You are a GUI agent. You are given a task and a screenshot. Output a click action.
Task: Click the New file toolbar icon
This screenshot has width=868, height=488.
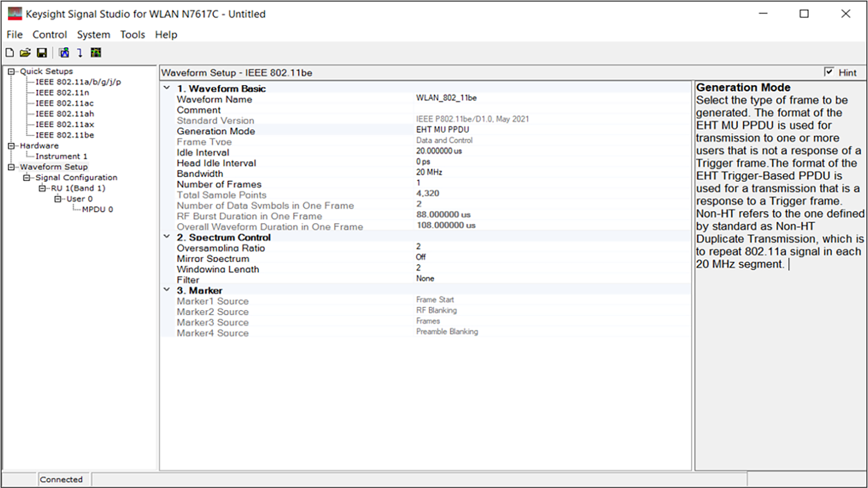pos(10,53)
